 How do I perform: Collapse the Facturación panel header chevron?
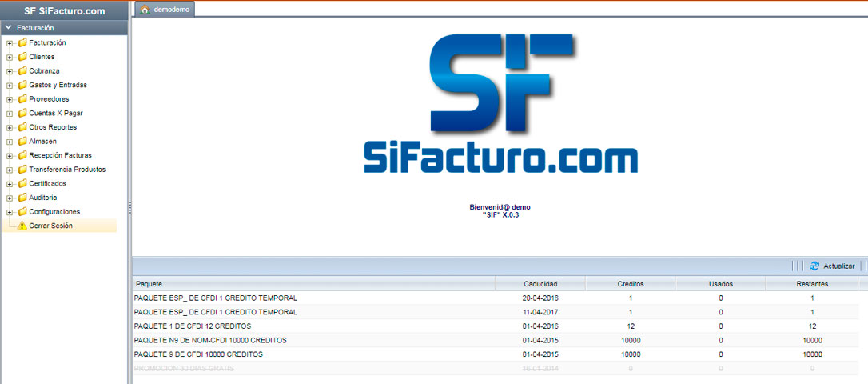[x=8, y=28]
